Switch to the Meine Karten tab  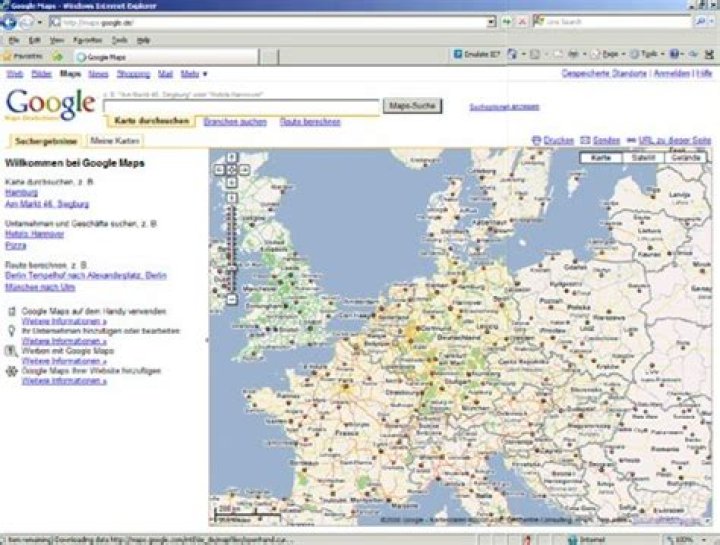point(115,141)
